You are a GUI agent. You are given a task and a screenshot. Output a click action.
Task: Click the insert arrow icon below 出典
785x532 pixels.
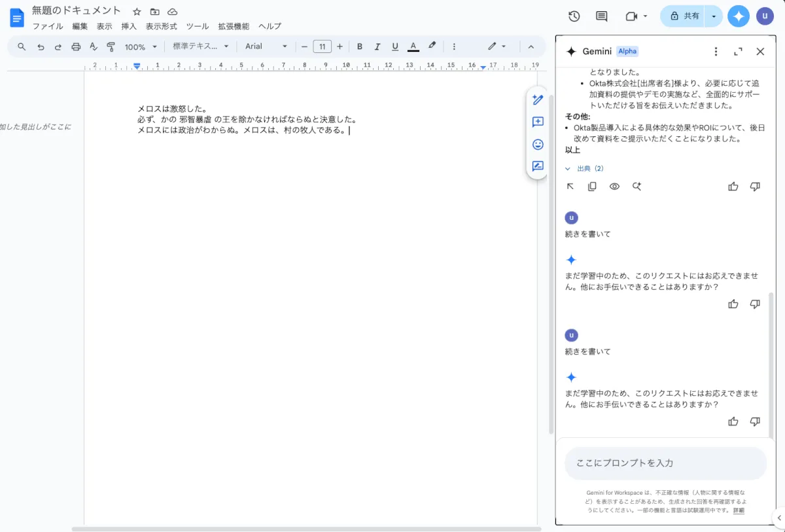tap(570, 186)
